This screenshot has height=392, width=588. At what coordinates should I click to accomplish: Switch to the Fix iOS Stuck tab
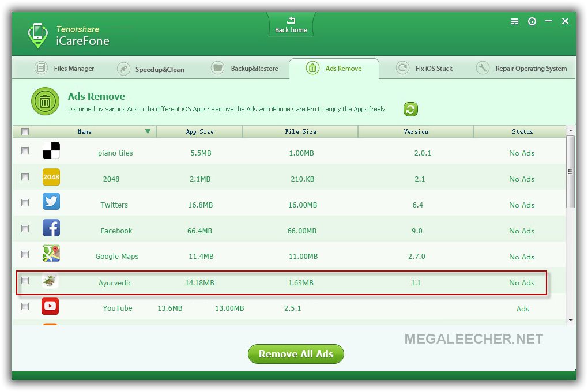tap(424, 68)
